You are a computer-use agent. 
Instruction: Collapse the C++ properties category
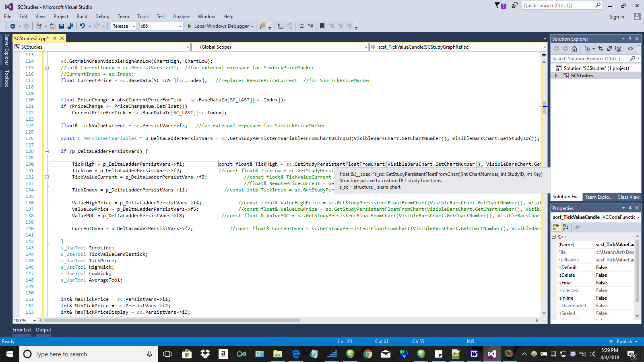(554, 237)
